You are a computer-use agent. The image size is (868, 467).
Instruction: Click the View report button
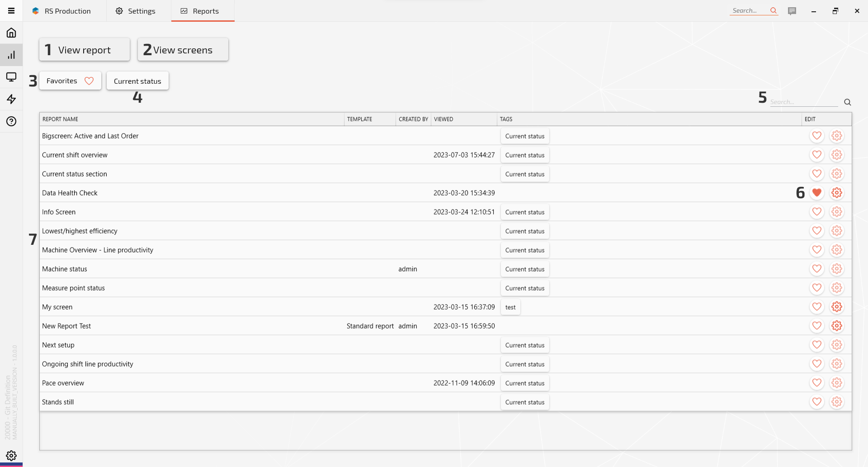point(85,50)
